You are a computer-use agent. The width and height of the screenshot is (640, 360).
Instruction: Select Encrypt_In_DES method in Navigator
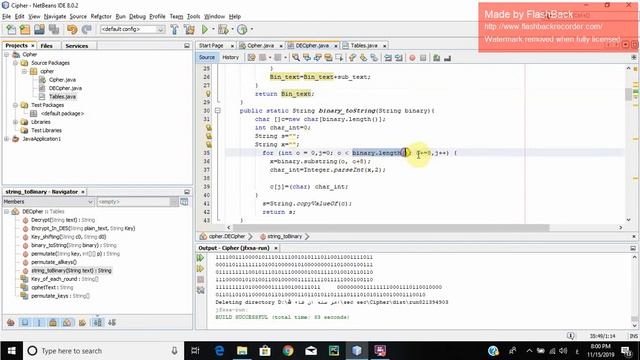pyautogui.click(x=82, y=229)
